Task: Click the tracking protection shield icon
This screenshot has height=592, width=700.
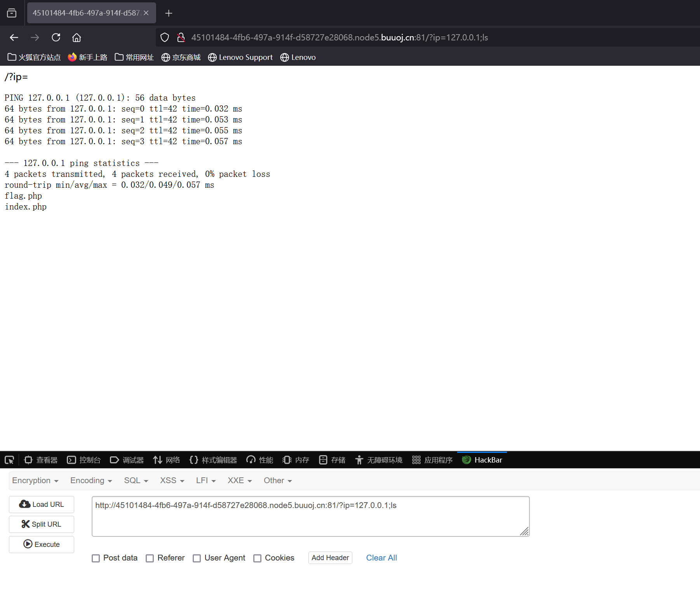Action: (x=165, y=37)
